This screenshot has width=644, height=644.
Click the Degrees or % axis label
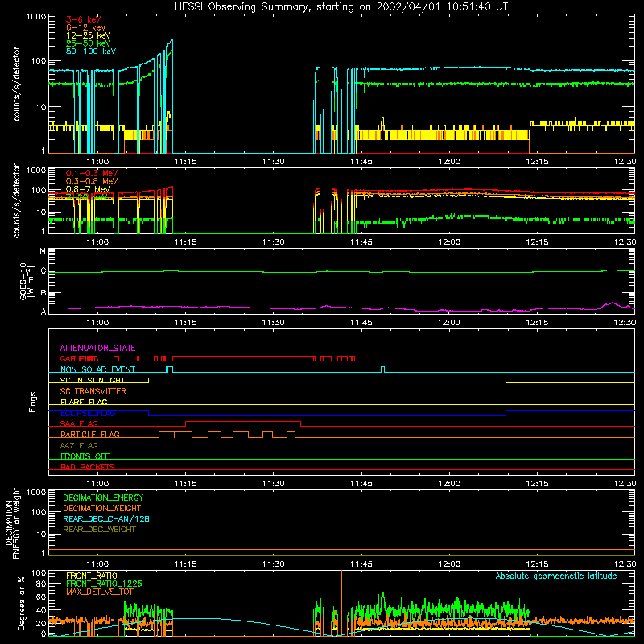pyautogui.click(x=20, y=603)
